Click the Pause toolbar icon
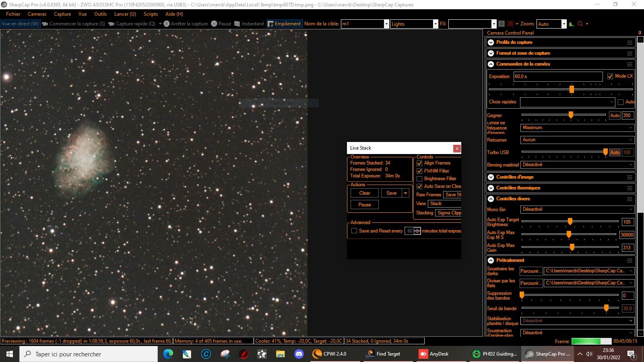Image resolution: width=644 pixels, height=362 pixels. click(214, 24)
